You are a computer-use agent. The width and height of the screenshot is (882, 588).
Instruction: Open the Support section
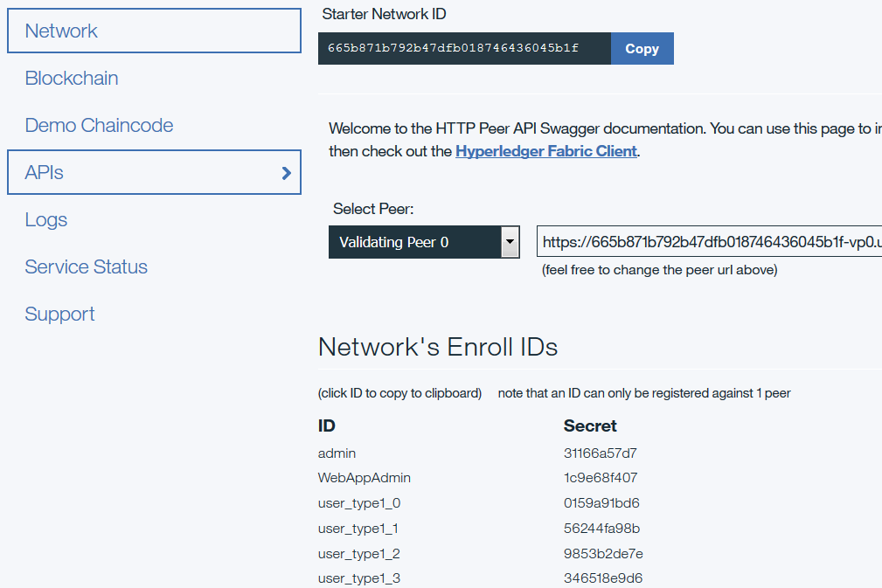[59, 314]
